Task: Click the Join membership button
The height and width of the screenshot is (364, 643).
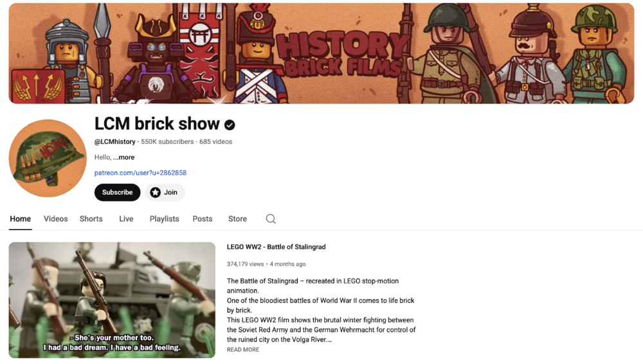Action: (x=165, y=192)
